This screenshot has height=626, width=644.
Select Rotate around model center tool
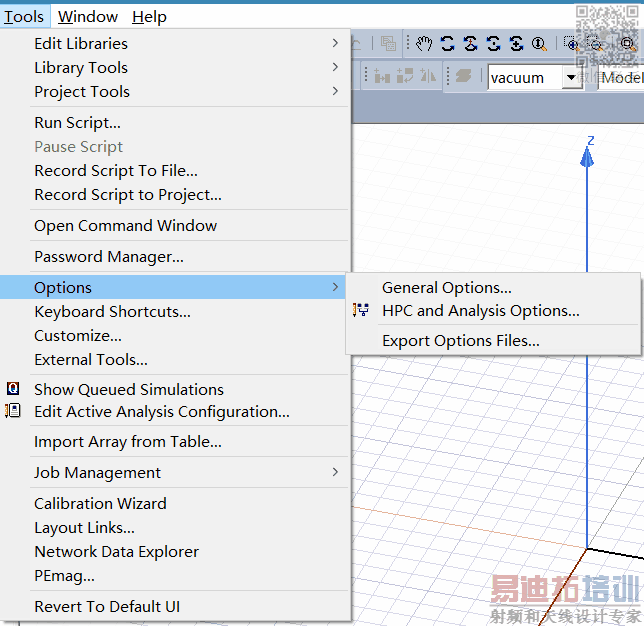coord(470,43)
